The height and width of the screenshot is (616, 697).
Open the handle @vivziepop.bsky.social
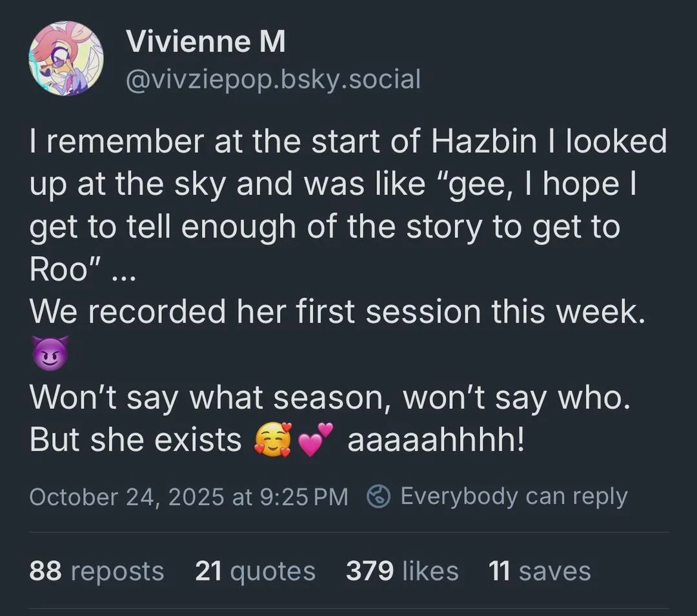[x=274, y=79]
